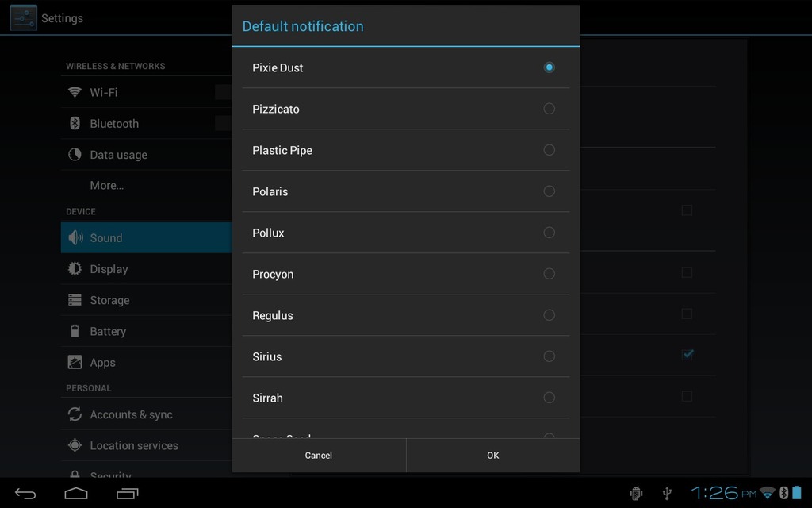The width and height of the screenshot is (812, 508).
Task: Tap the Plastic Pipe ringtone name
Action: 282,150
